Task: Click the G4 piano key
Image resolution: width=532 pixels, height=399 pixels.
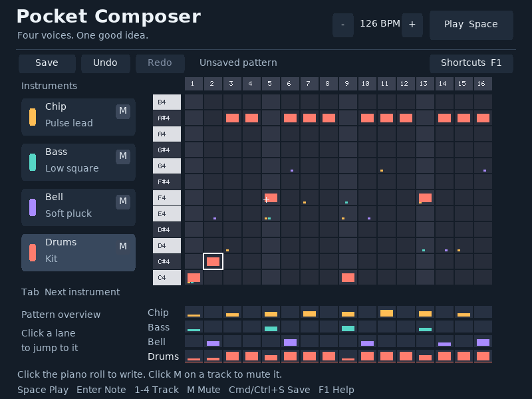Action: (167, 166)
